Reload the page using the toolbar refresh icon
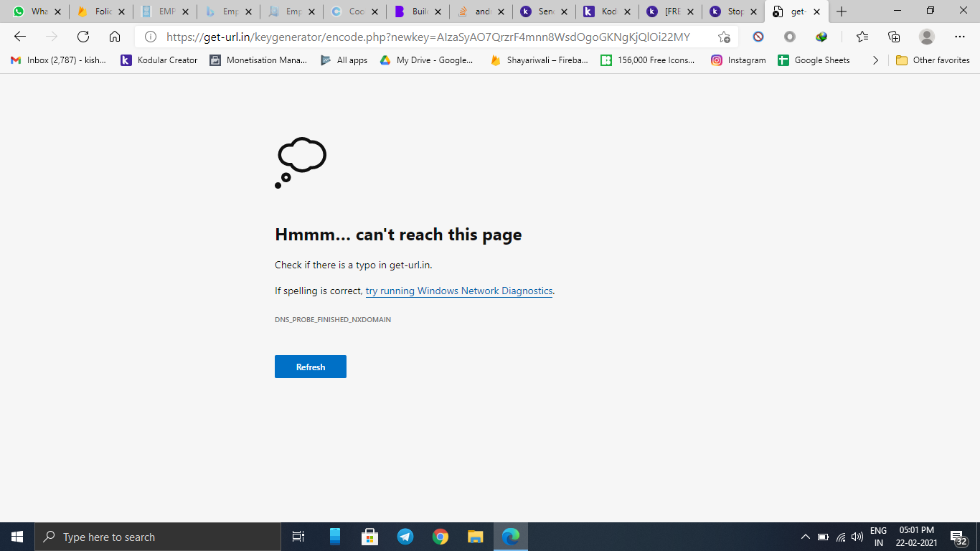Screen dimensions: 980x551 (x=83, y=37)
